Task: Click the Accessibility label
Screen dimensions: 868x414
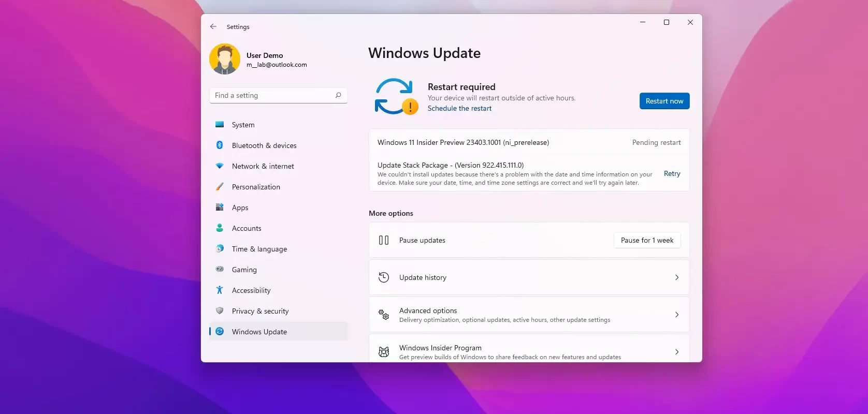Action: pyautogui.click(x=251, y=290)
